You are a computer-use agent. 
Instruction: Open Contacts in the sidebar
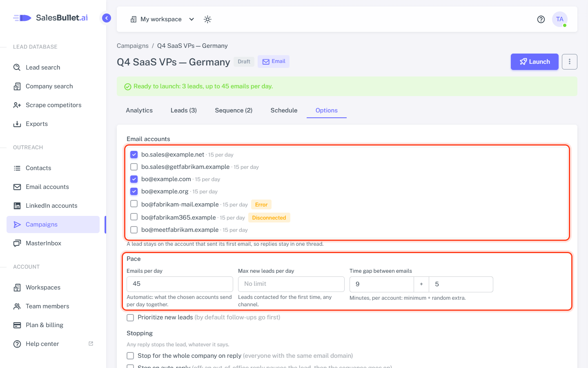click(53, 168)
